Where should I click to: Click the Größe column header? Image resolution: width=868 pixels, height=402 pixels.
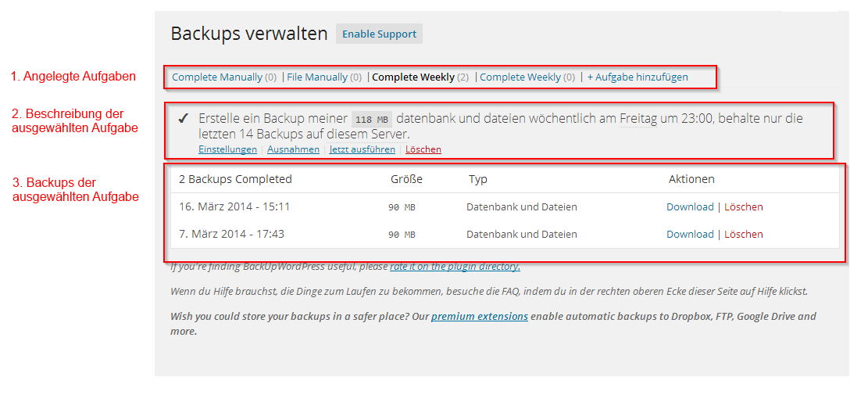[406, 179]
